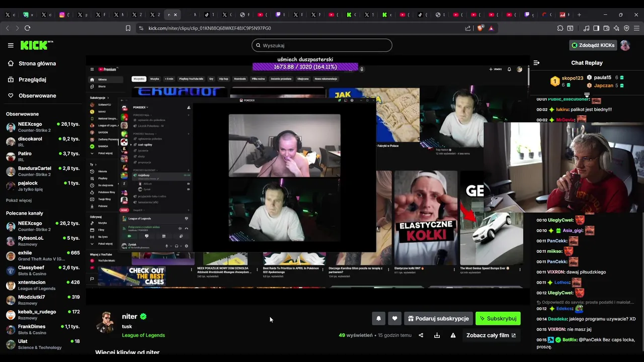Click username Deadeka in chat
Image resolution: width=644 pixels, height=362 pixels.
pos(557,319)
